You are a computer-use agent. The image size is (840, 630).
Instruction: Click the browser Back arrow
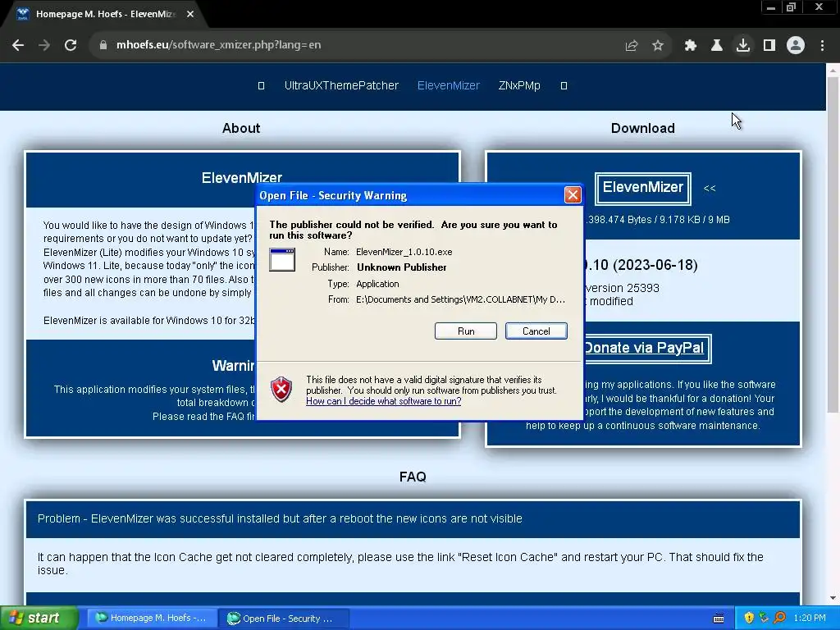[x=18, y=46]
